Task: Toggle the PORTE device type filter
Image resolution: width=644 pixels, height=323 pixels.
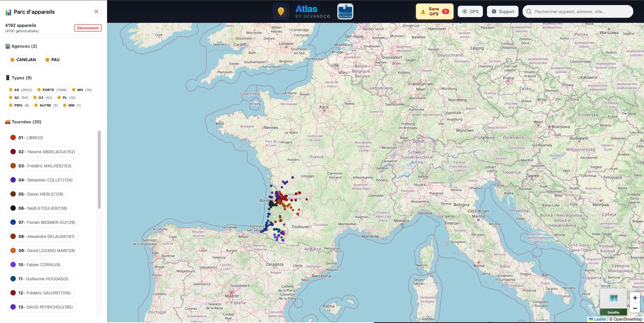Action: [x=52, y=90]
